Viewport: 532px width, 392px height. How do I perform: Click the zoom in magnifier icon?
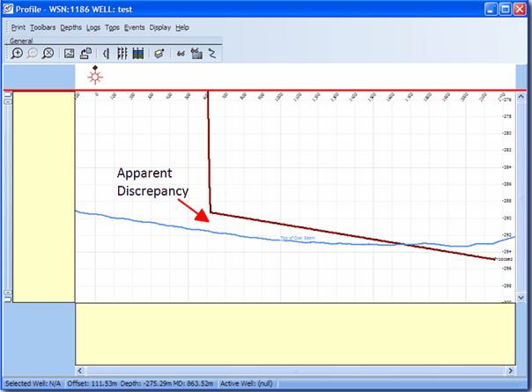tap(17, 54)
